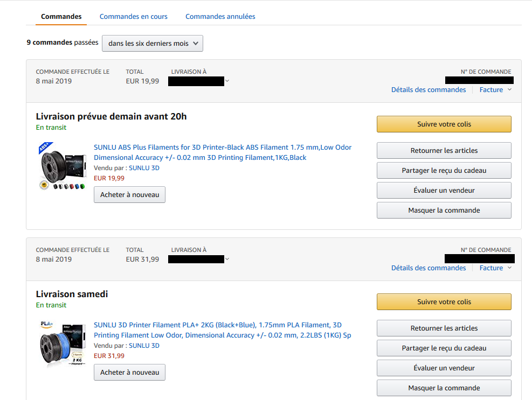Image resolution: width=532 pixels, height=400 pixels.
Task: Expand delivery address chevron for EUR 31,99 order
Action: pyautogui.click(x=227, y=259)
